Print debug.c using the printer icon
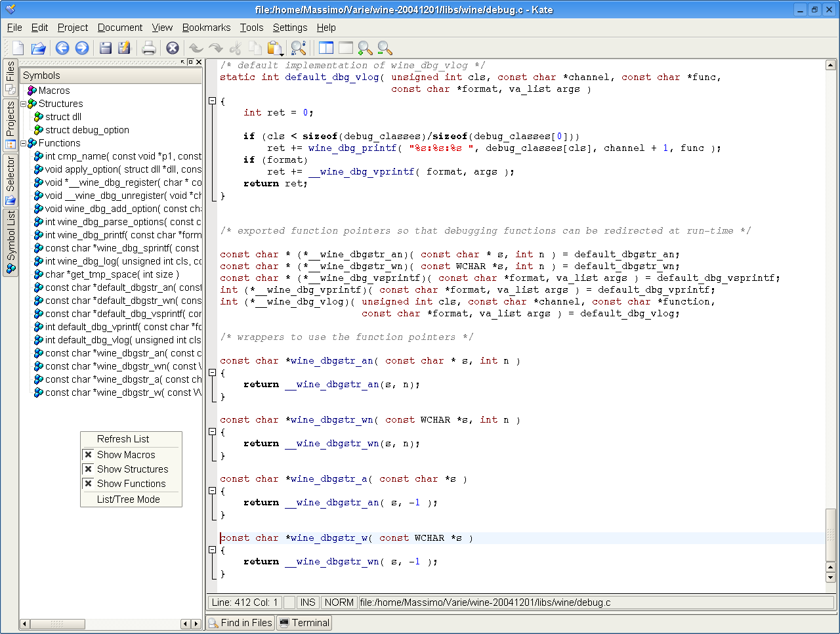The width and height of the screenshot is (840, 634). (149, 47)
